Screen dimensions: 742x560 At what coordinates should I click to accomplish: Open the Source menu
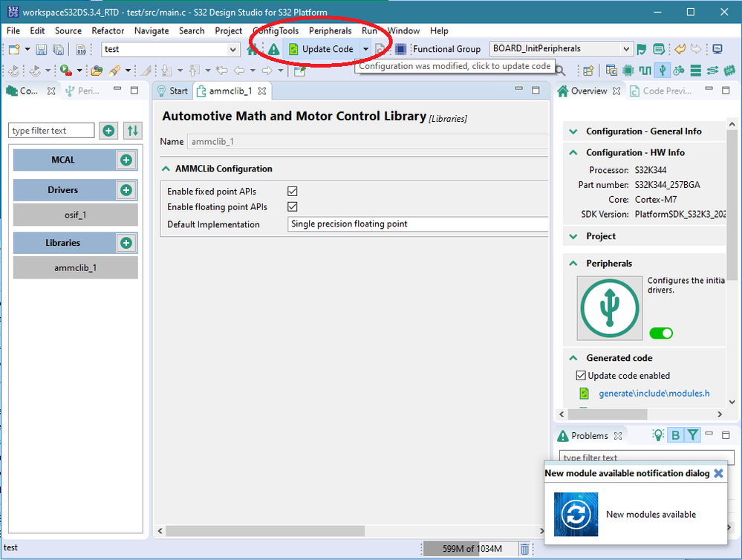pyautogui.click(x=68, y=30)
